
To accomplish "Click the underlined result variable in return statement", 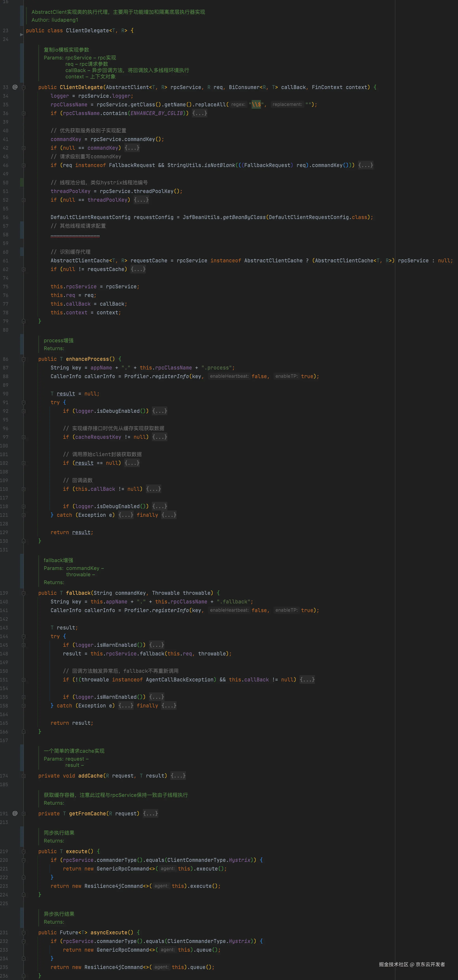I will click(81, 533).
